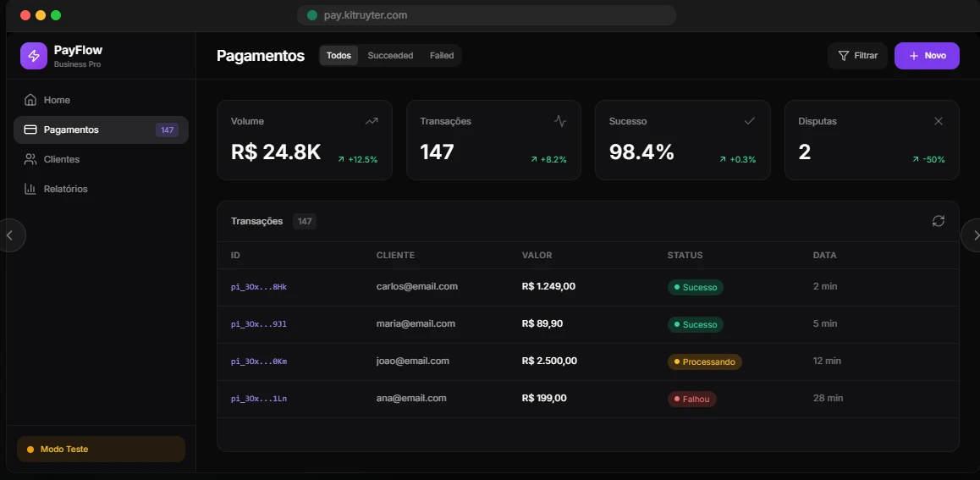This screenshot has width=980, height=480.
Task: Click the Home house icon in sidebar
Action: click(30, 100)
